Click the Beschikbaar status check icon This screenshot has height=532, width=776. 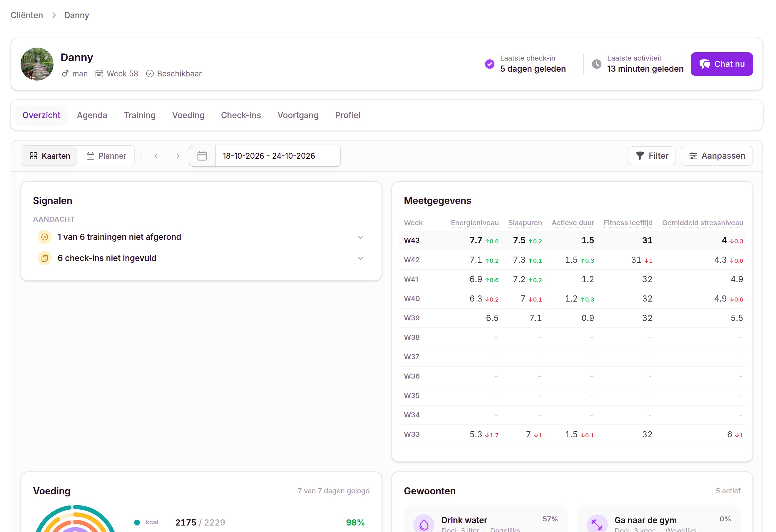pos(150,73)
